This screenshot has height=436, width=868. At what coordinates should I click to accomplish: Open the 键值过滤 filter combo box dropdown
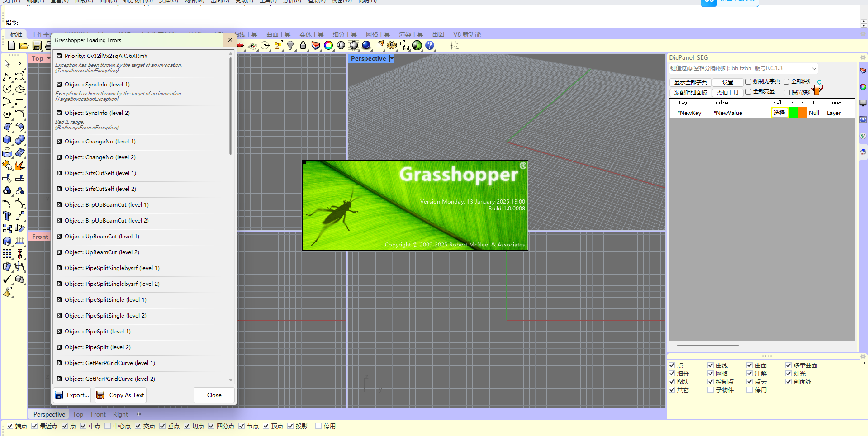pos(814,69)
